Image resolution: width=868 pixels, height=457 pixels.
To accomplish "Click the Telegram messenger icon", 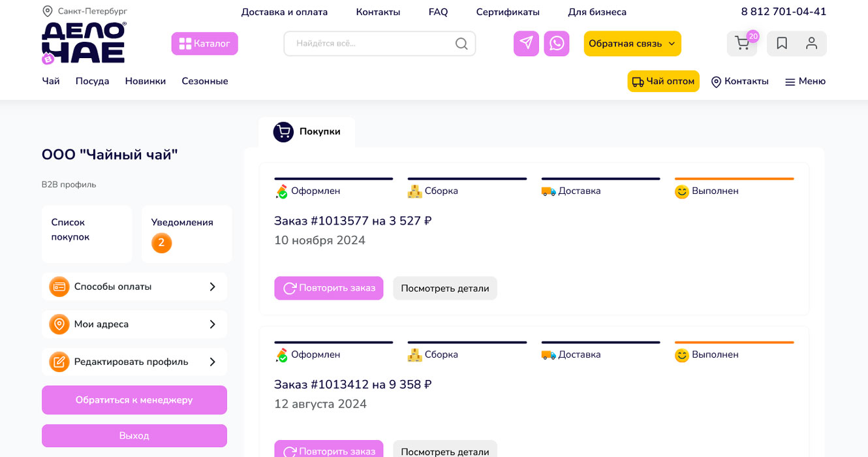I will (x=526, y=44).
